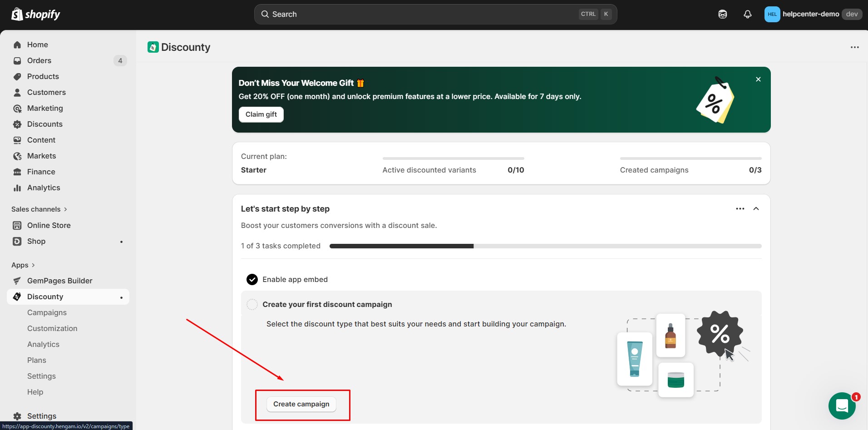Click the Discounts badge icon in sidebar
868x430 pixels.
click(x=17, y=124)
